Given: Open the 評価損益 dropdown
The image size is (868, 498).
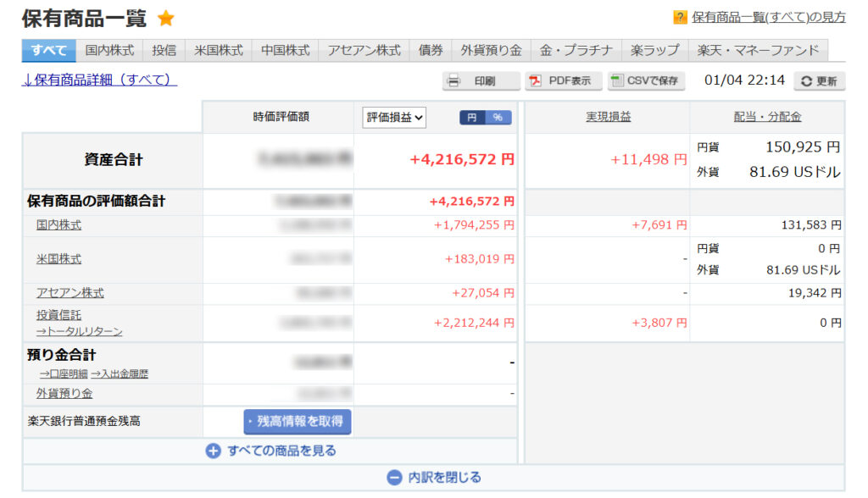Looking at the screenshot, I should [x=394, y=118].
